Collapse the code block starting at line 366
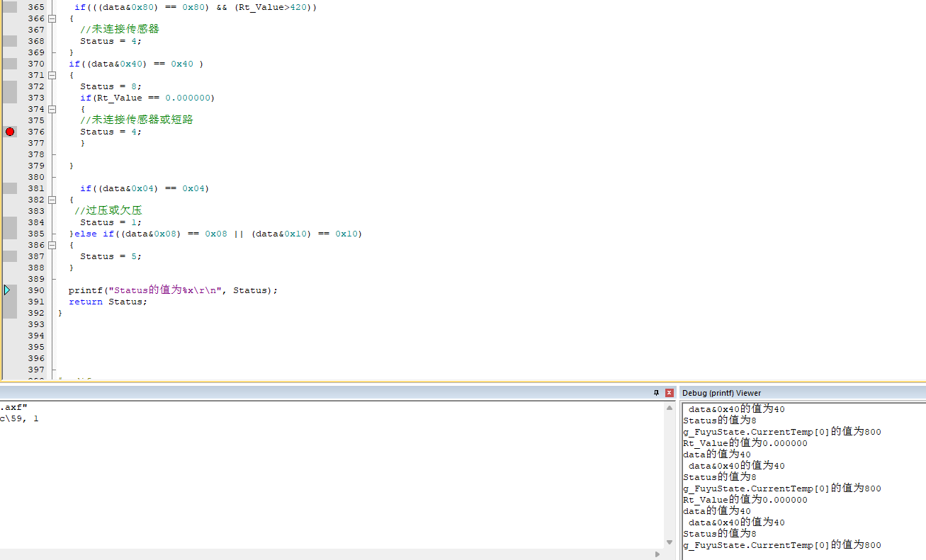This screenshot has width=926, height=560. 52,18
